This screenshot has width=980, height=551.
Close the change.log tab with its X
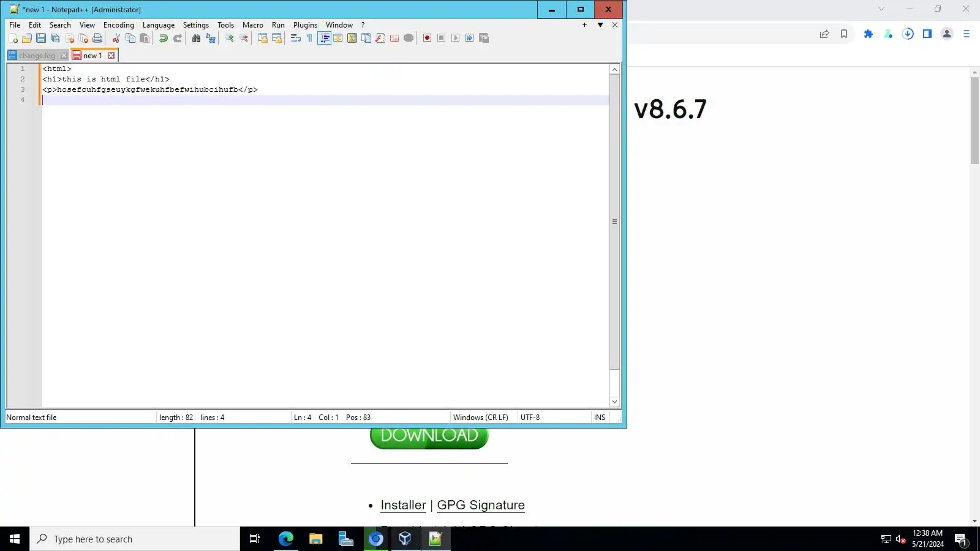(x=64, y=56)
